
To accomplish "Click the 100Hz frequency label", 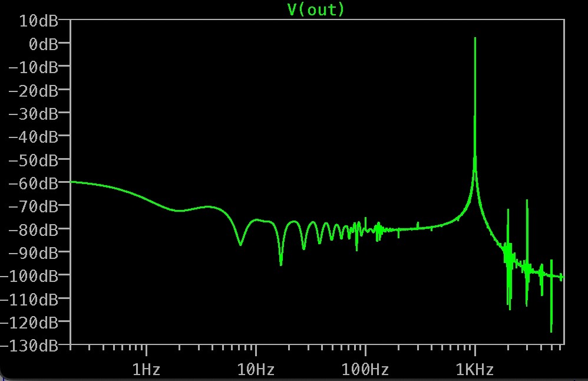I will (x=365, y=370).
